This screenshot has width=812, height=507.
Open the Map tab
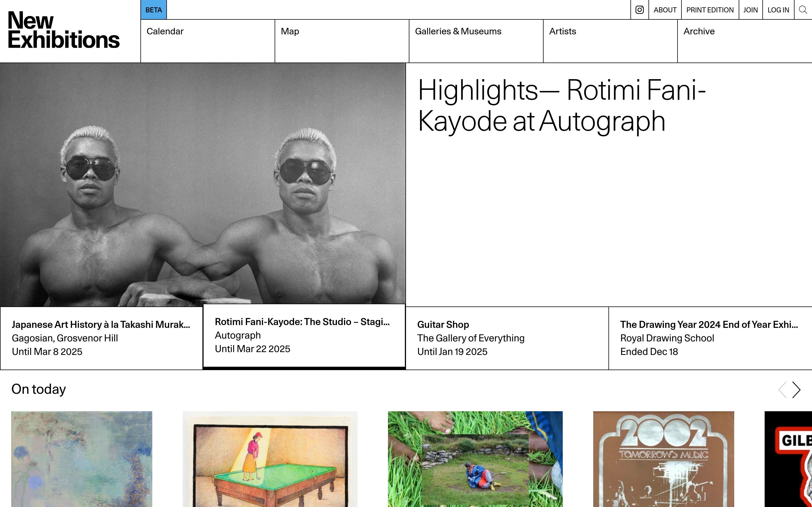pyautogui.click(x=342, y=41)
